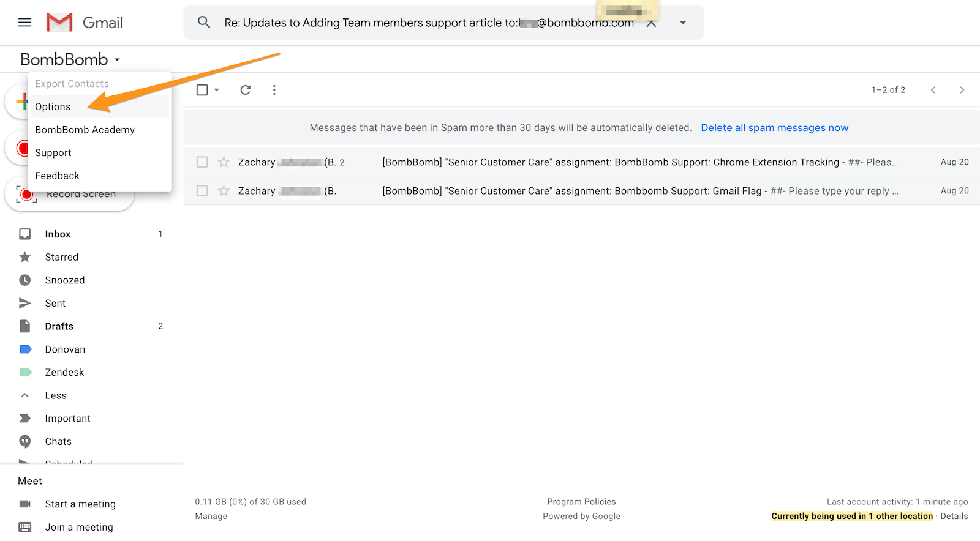This screenshot has height=541, width=980.
Task: Open account activity Details link
Action: coord(954,517)
